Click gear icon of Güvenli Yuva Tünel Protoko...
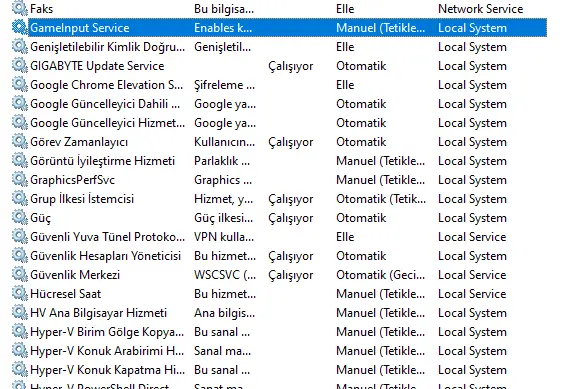Image resolution: width=571 pixels, height=389 pixels. coord(19,236)
